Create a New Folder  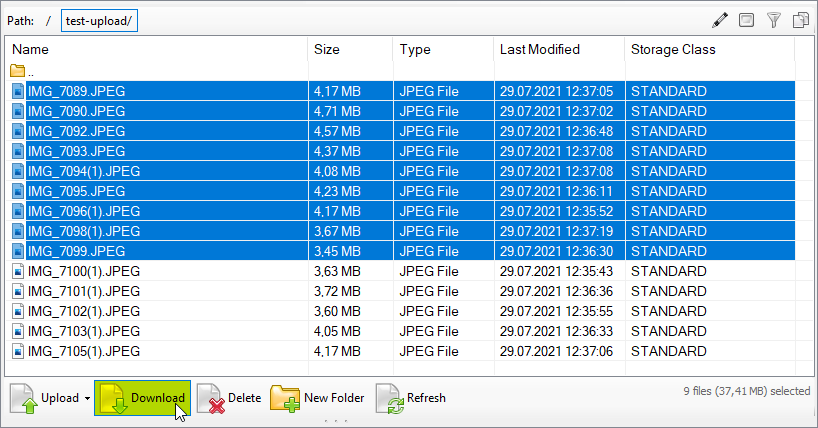click(317, 398)
